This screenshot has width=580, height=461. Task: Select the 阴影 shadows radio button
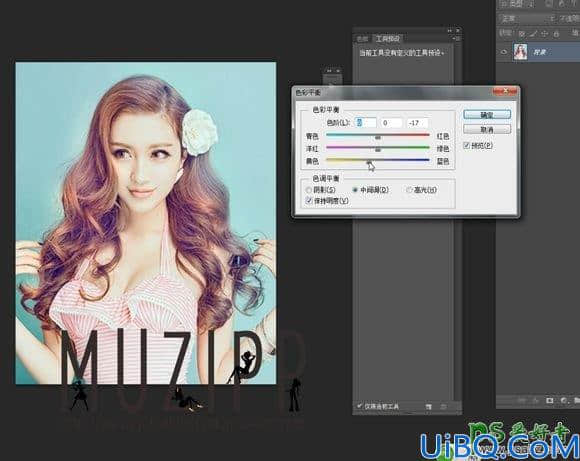[308, 190]
